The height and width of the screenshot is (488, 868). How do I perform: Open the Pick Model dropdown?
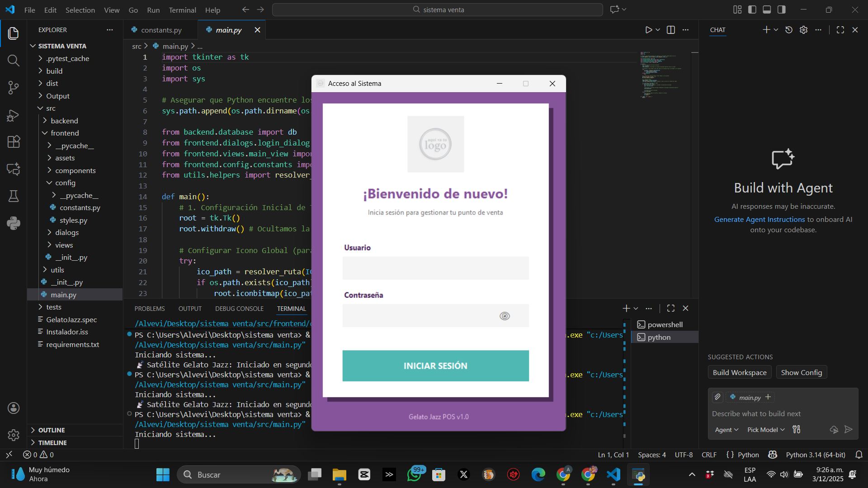click(x=766, y=430)
